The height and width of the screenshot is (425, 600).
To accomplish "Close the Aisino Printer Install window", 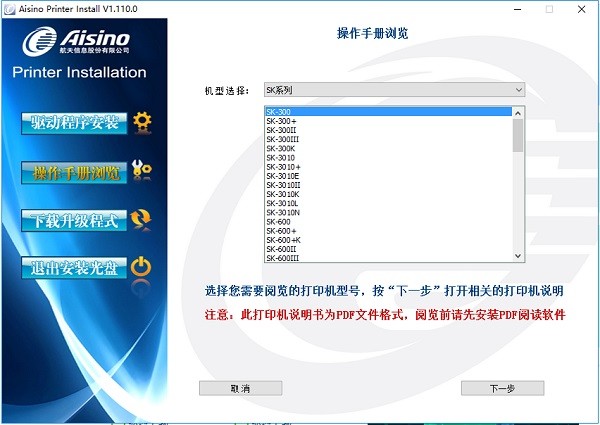I will coord(581,9).
